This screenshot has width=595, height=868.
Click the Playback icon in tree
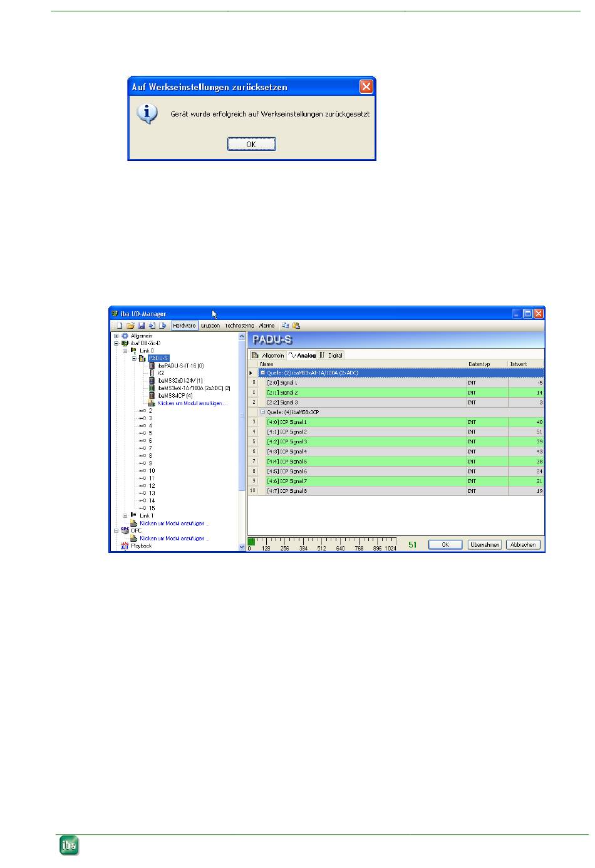point(125,545)
